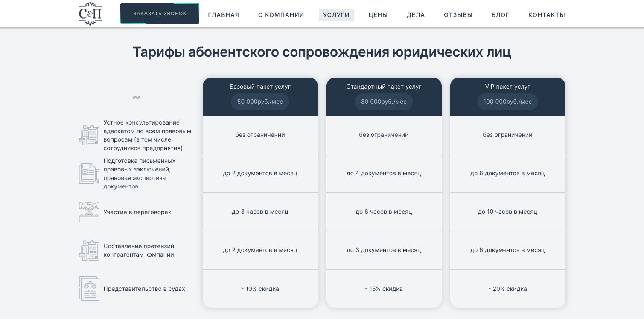Visit the Блог section
Image resolution: width=644 pixels, height=319 pixels.
pos(501,15)
